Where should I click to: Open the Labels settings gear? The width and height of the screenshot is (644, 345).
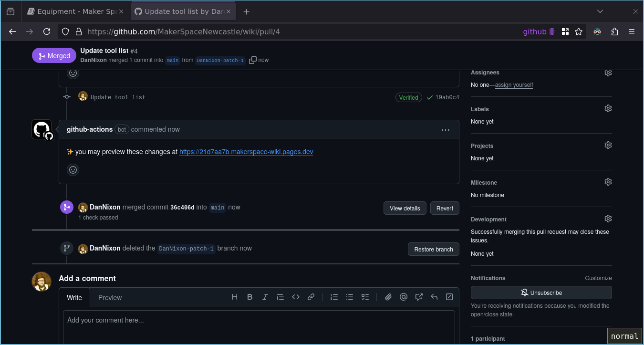[x=608, y=108]
